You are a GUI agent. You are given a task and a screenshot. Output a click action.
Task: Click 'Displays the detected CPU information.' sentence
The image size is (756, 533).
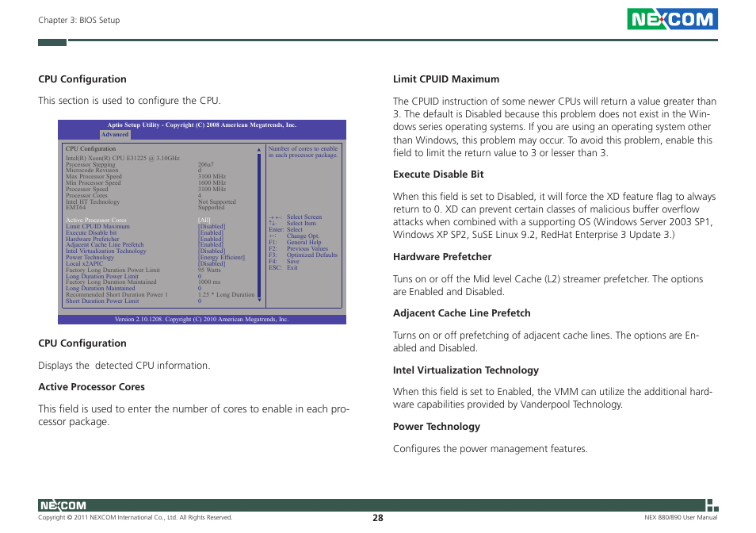pos(124,366)
